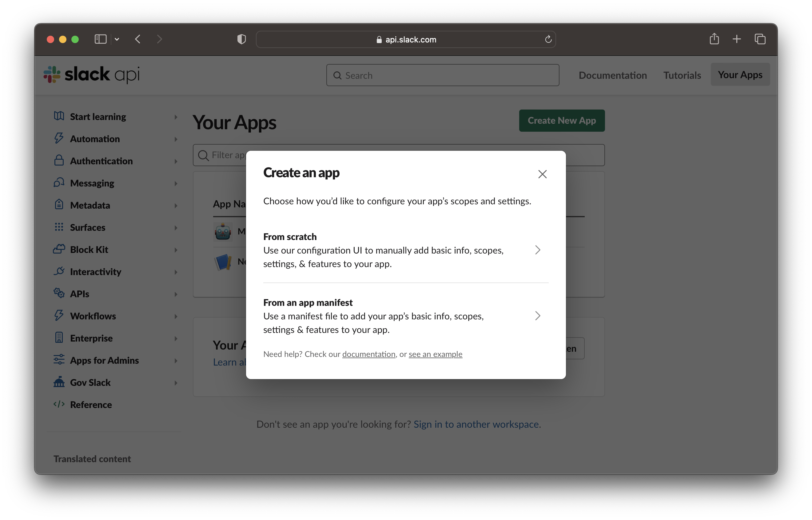Image resolution: width=812 pixels, height=520 pixels.
Task: Switch to the Documentation tab
Action: coord(613,75)
